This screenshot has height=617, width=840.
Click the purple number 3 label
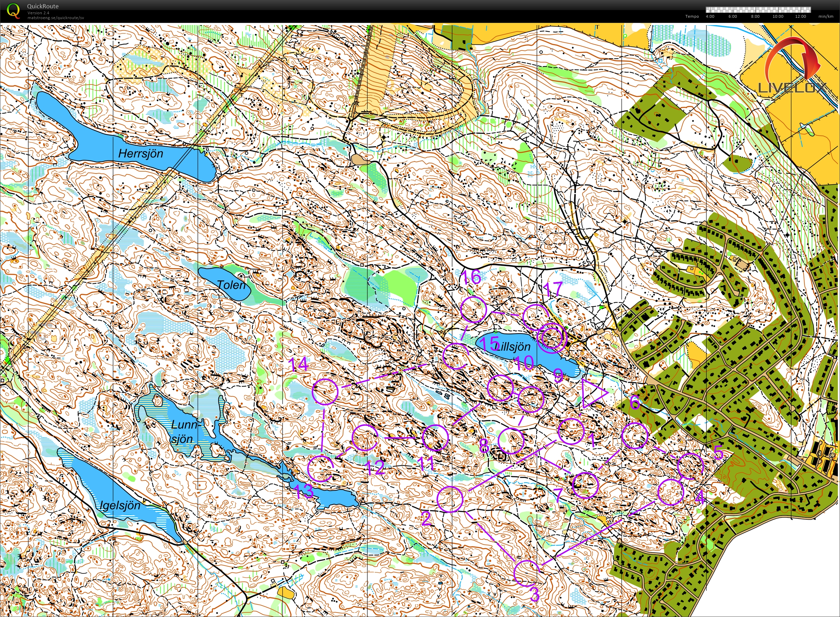point(534,594)
